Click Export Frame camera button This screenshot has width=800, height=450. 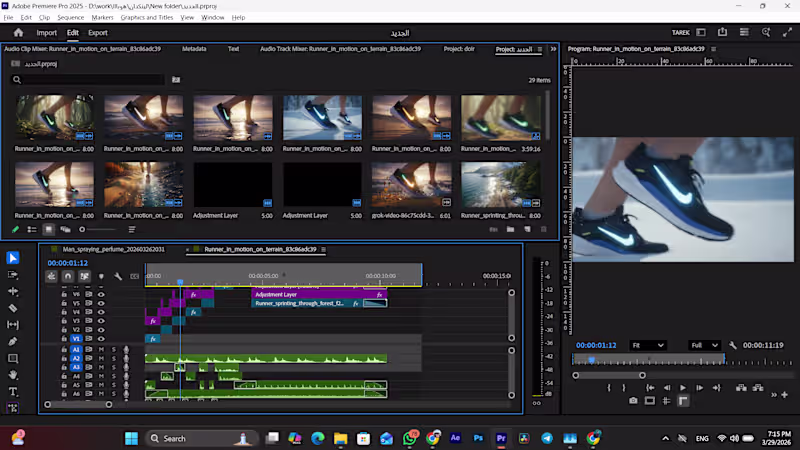click(633, 401)
